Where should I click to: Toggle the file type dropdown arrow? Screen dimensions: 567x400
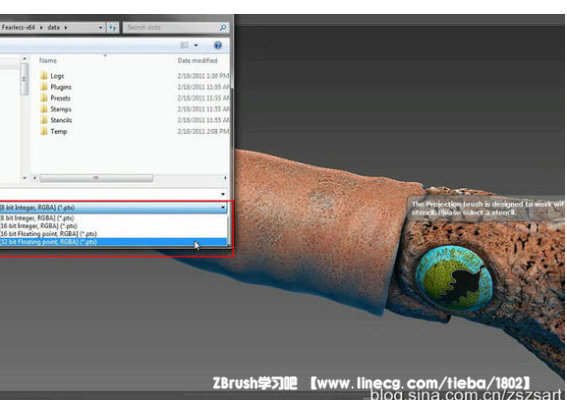[x=223, y=208]
